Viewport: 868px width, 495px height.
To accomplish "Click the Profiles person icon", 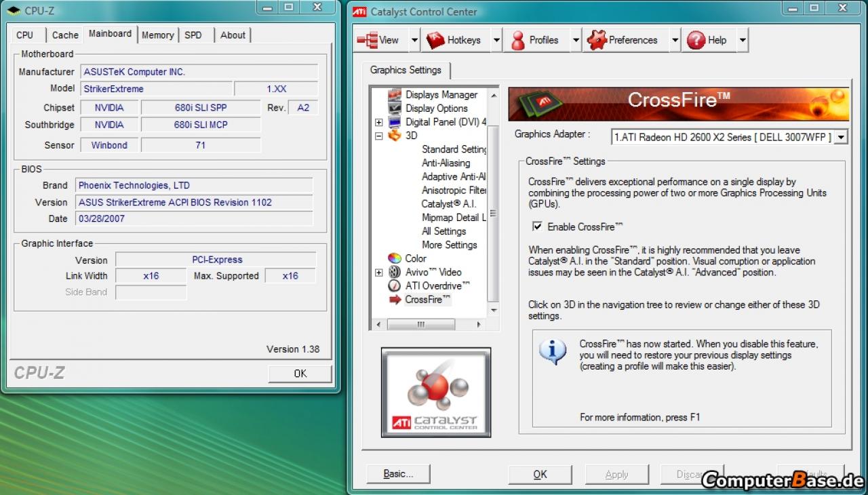I will pos(518,40).
